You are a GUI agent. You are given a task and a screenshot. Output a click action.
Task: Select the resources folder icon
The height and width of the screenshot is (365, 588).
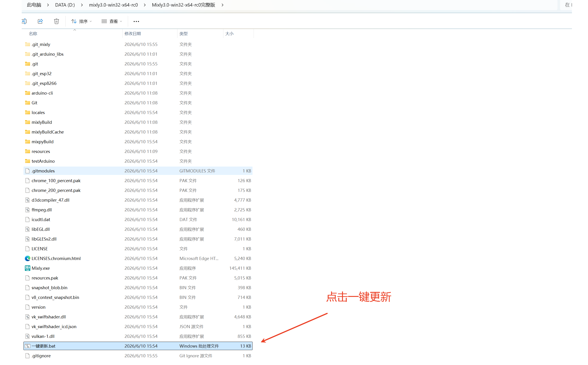coord(28,151)
